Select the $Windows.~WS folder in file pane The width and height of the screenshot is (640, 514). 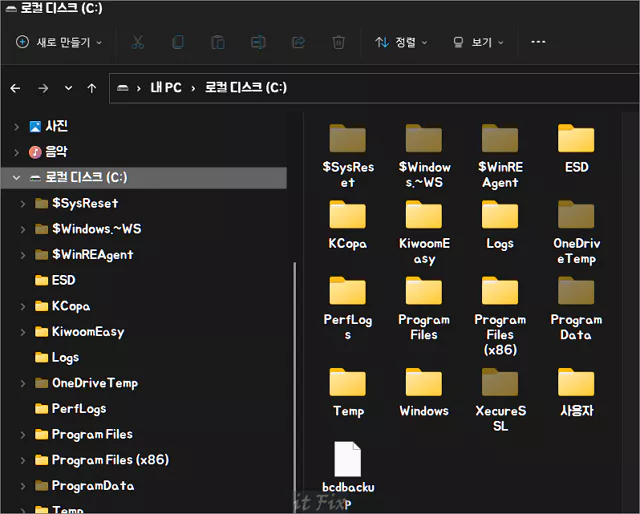click(x=424, y=139)
